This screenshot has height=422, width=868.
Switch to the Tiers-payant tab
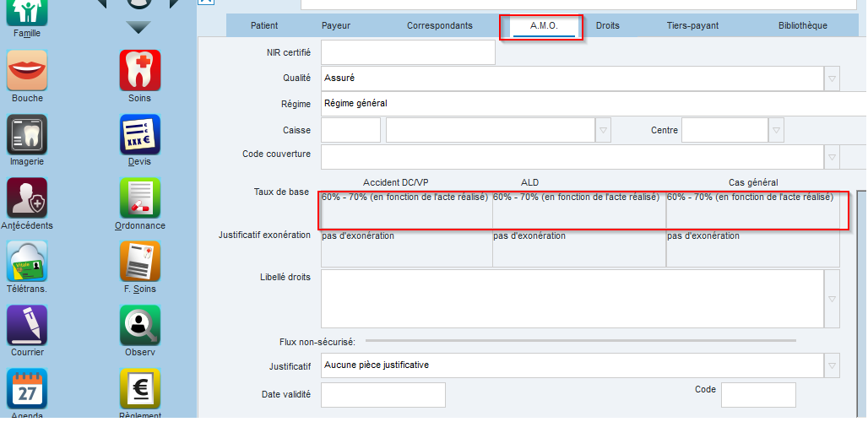point(692,25)
